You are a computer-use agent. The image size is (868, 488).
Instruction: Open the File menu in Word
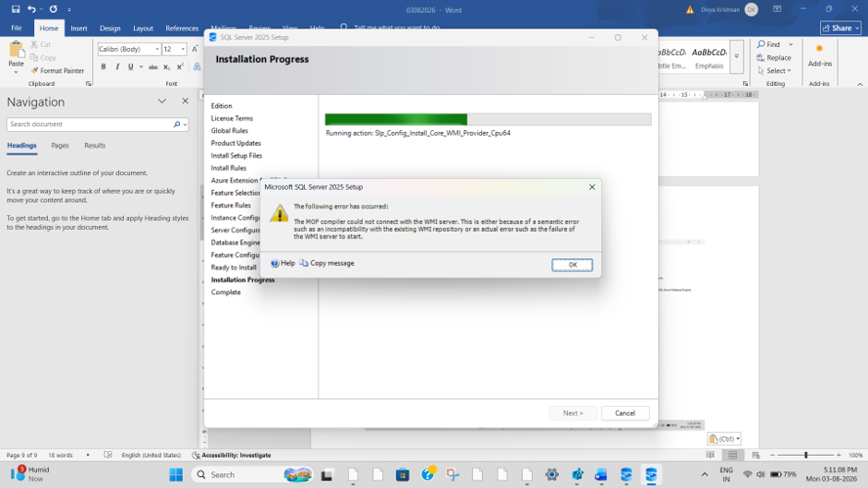coord(17,28)
